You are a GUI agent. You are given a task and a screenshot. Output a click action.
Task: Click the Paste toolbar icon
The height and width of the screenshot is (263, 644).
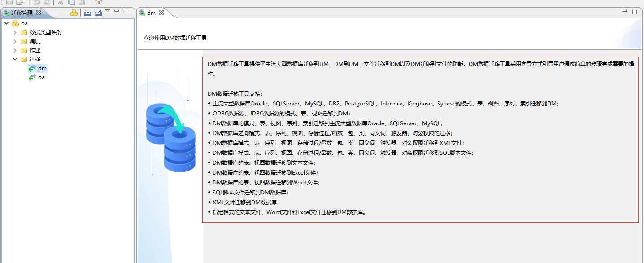(x=82, y=2)
